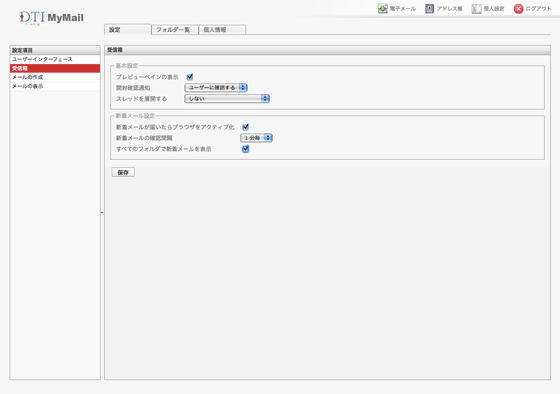
Task: Click the 電子メール envelope icon
Action: click(x=382, y=9)
